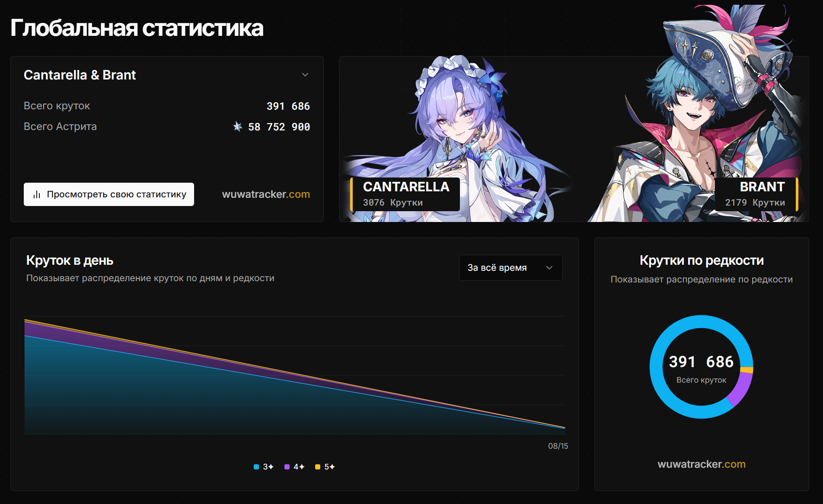This screenshot has height=504, width=823.
Task: Toggle the 5✦ series in the chart legend
Action: 325,467
